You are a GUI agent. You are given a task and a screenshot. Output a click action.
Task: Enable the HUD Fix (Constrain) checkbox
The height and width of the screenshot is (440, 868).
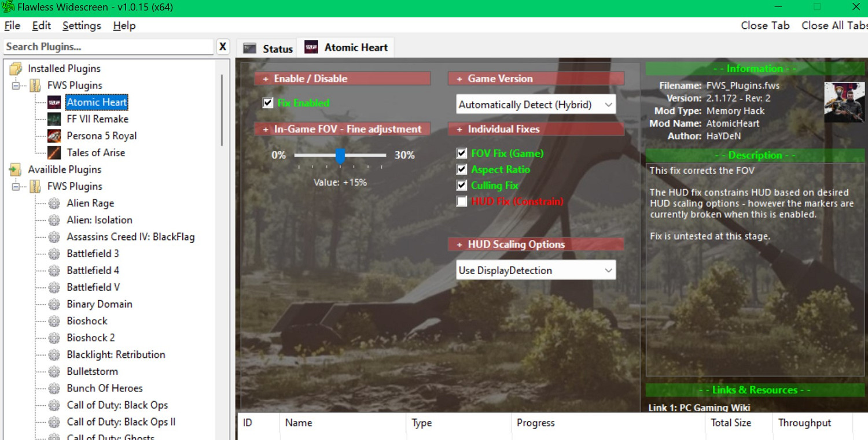click(x=462, y=202)
